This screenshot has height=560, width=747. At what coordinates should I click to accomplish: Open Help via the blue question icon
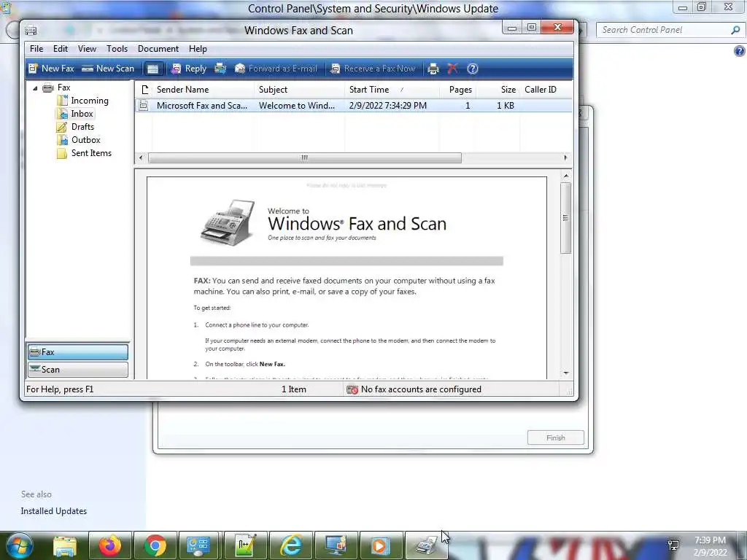pyautogui.click(x=472, y=69)
